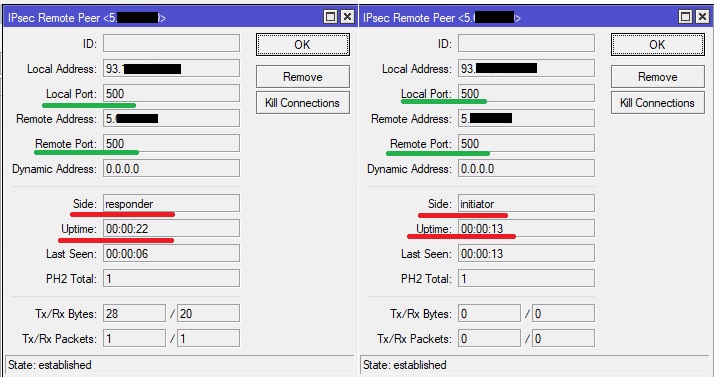This screenshot has width=715, height=377.
Task: Click the Tx/Rx Bytes label in the responder window
Action: (66, 314)
